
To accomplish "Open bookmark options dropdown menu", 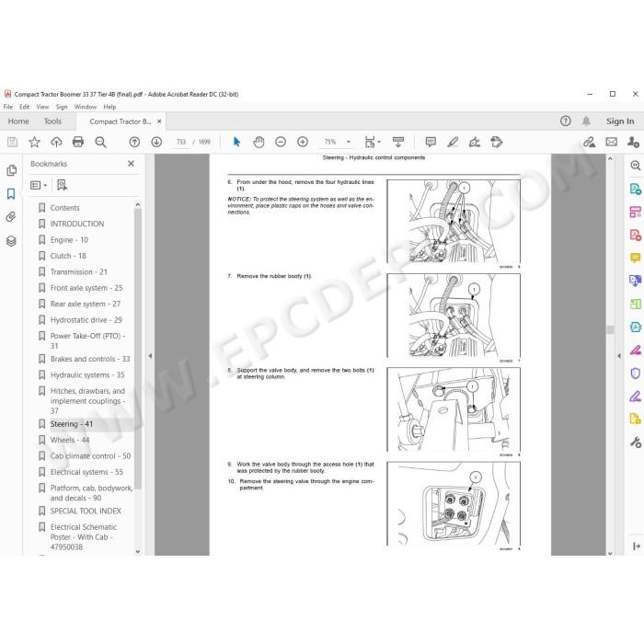I will 39,186.
